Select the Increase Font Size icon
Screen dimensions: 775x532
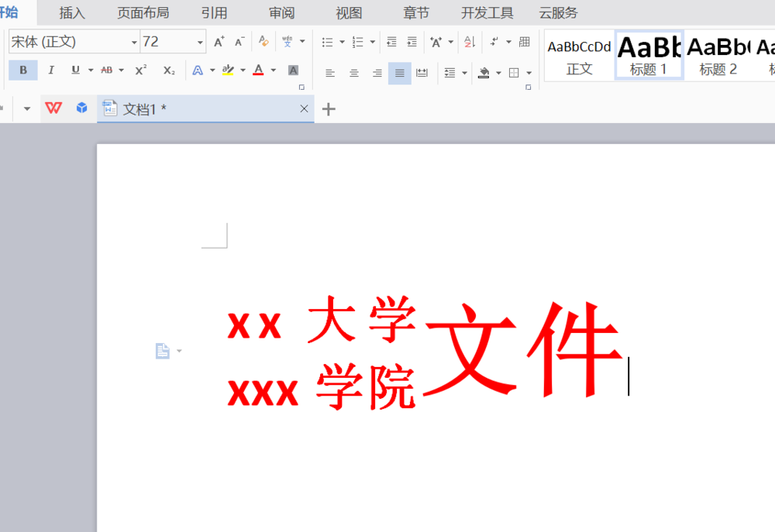[219, 40]
